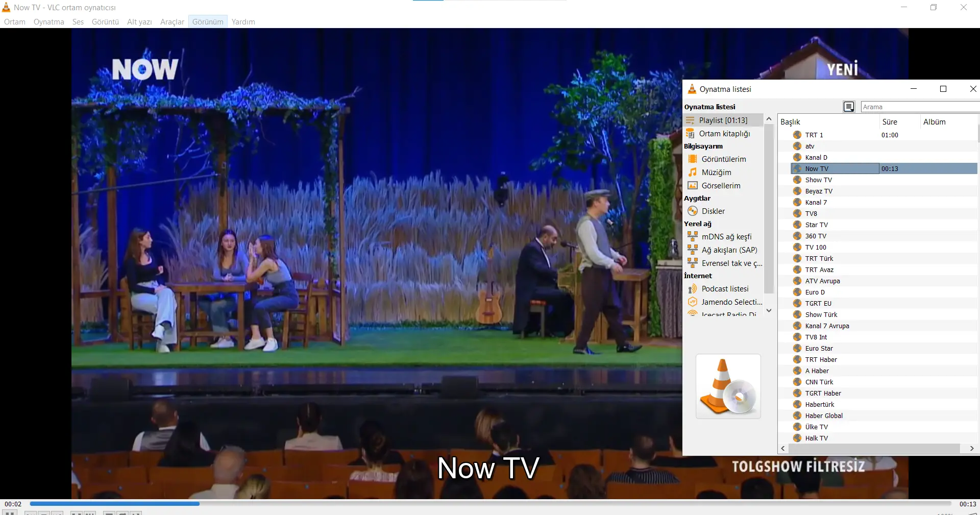
Task: Select Kanal 7 Avrupa in the playlist
Action: [x=884, y=326]
